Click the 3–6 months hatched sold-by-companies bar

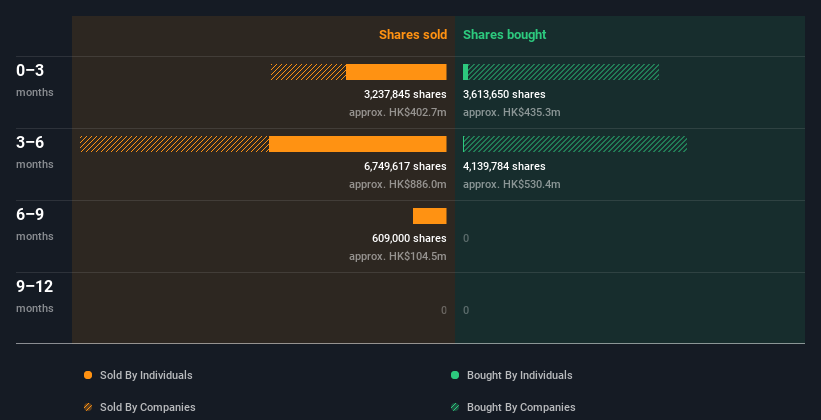[x=174, y=144]
